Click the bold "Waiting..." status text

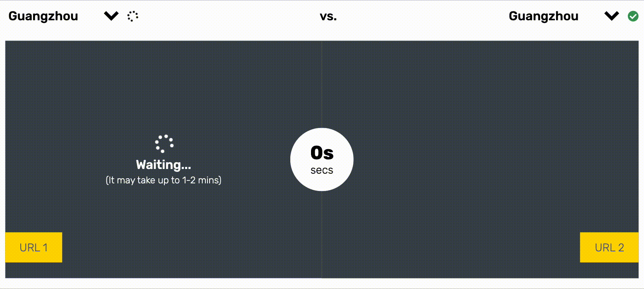click(x=164, y=164)
